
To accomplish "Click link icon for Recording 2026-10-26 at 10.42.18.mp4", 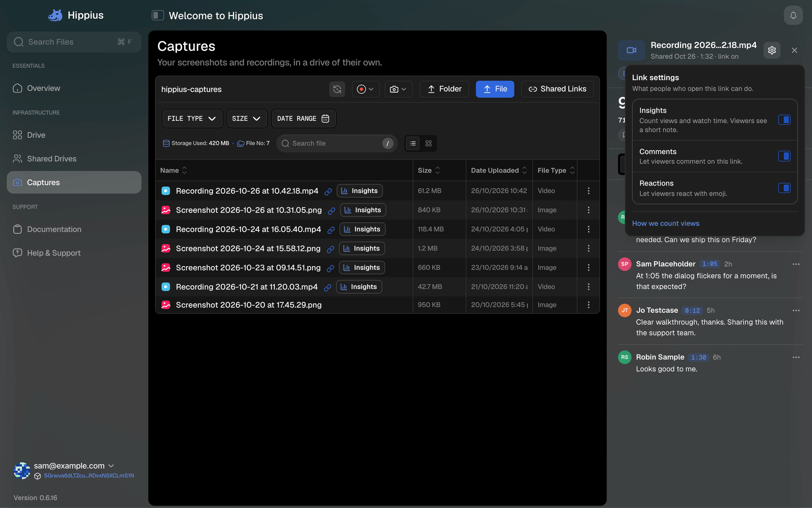I will click(x=328, y=192).
